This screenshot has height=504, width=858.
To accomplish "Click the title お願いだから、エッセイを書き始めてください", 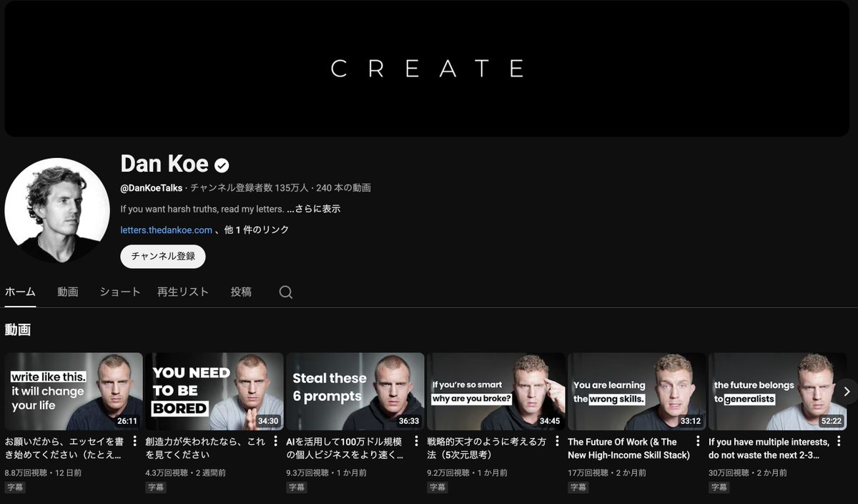I will click(x=66, y=448).
